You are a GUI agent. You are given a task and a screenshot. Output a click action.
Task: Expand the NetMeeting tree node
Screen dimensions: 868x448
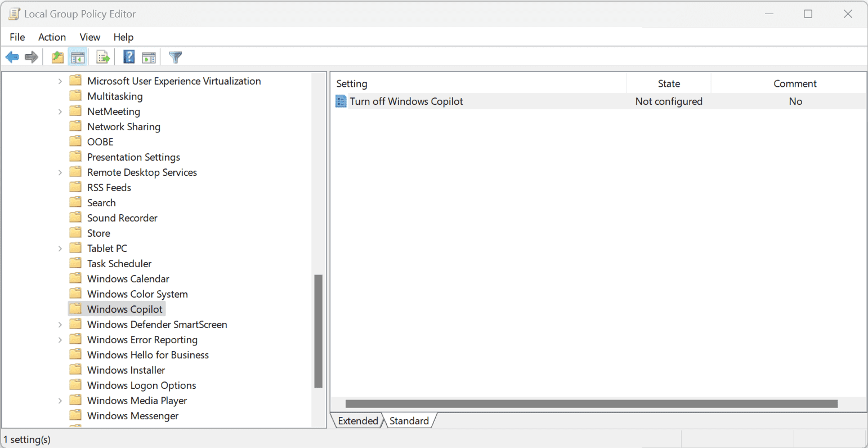tap(60, 112)
